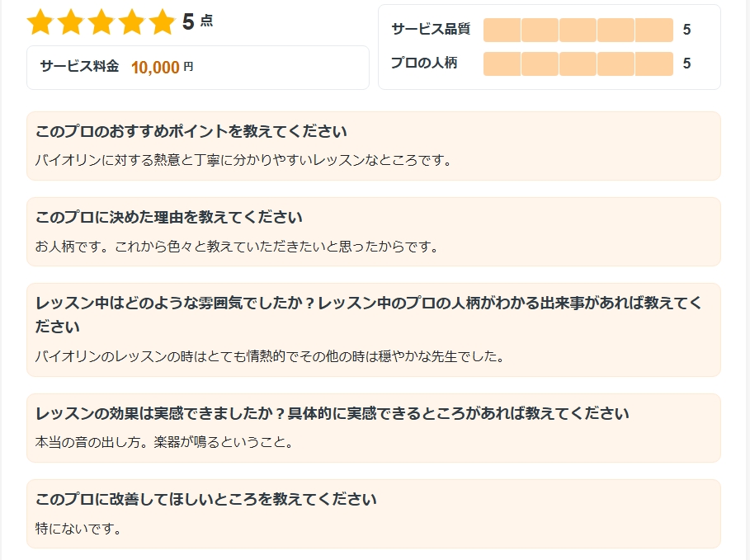
Task: Click the 5 点 score text
Action: pos(197,21)
